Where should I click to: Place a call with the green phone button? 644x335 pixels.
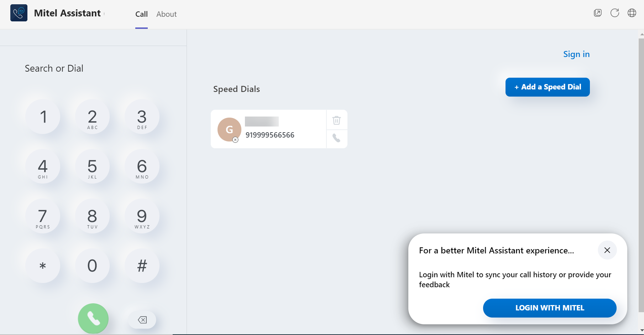coord(93,318)
